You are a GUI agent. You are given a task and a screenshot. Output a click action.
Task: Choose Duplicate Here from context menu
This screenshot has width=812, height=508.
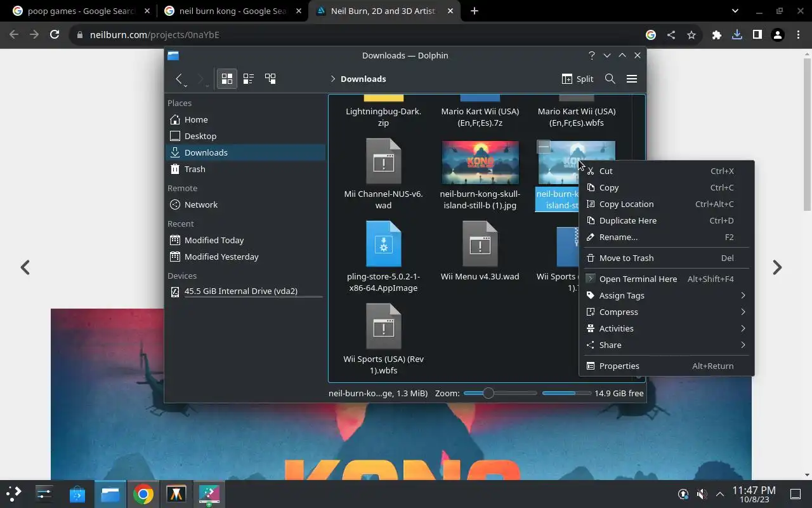click(666, 220)
